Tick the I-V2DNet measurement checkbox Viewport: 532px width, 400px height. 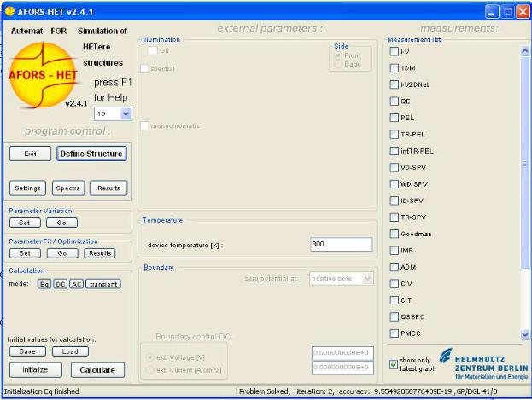[x=394, y=84]
